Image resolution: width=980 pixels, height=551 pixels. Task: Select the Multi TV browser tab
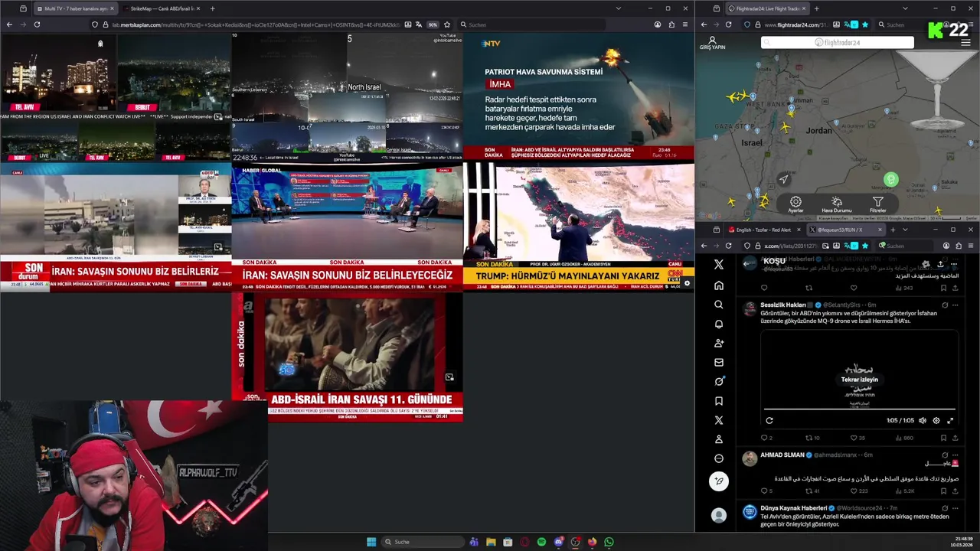[x=74, y=8]
